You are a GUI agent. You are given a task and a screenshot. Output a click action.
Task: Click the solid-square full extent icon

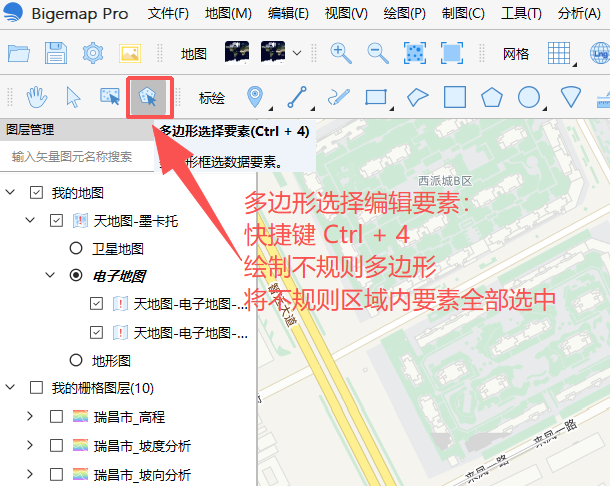[452, 53]
